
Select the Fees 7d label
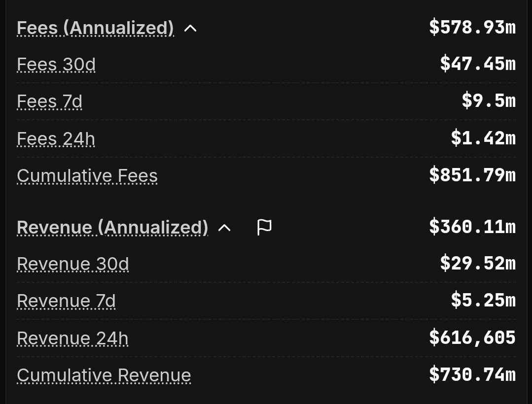(49, 101)
